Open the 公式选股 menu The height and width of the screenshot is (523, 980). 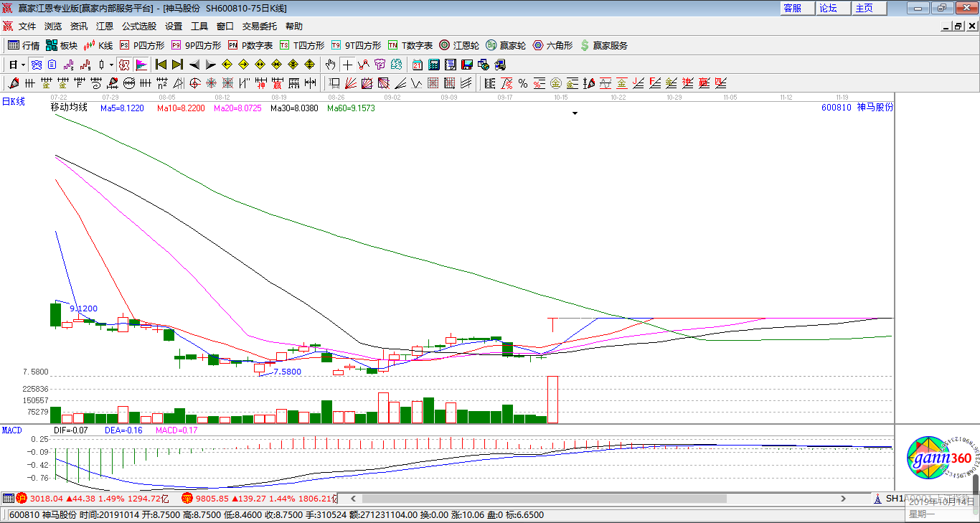[139, 27]
